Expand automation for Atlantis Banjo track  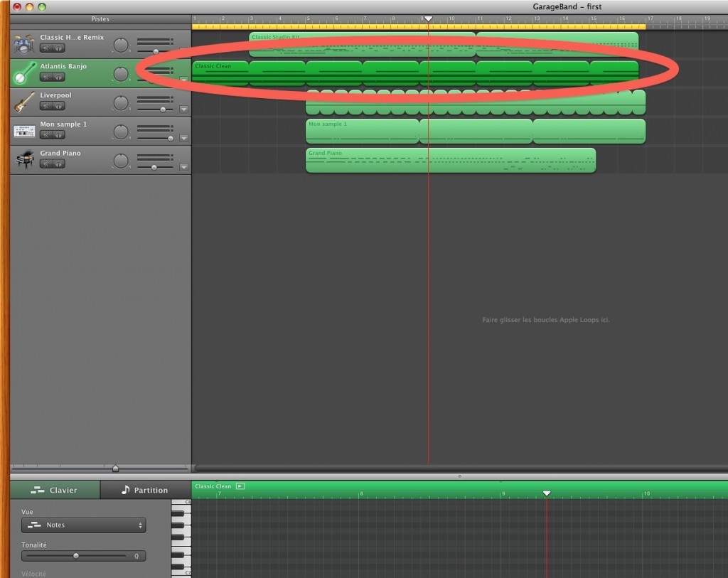184,80
